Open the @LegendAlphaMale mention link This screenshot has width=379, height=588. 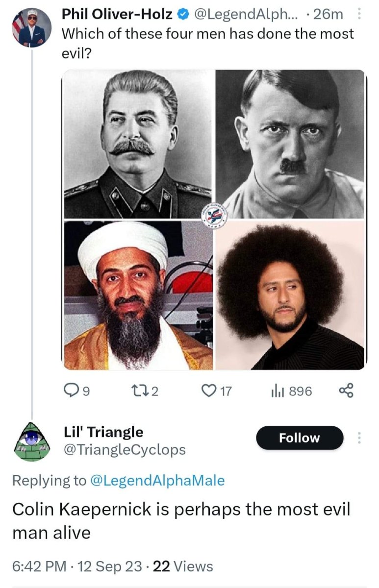click(x=158, y=481)
